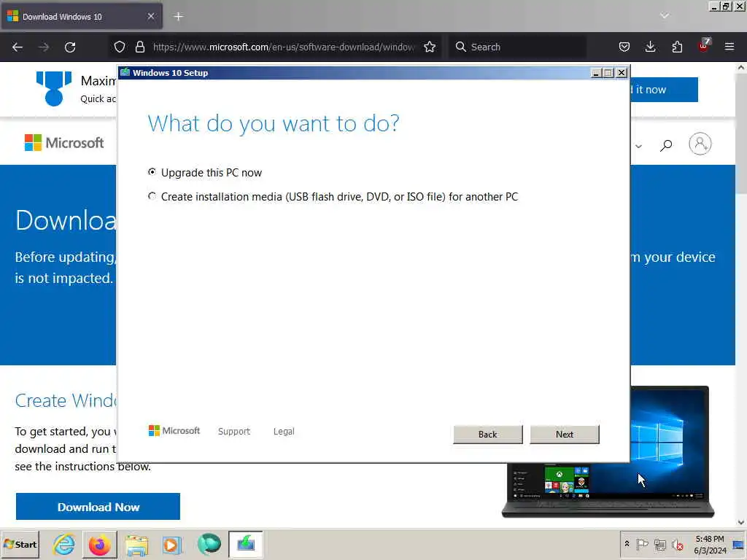Open Windows Explorer folder taskbar icon
747x560 pixels.
coord(136,544)
